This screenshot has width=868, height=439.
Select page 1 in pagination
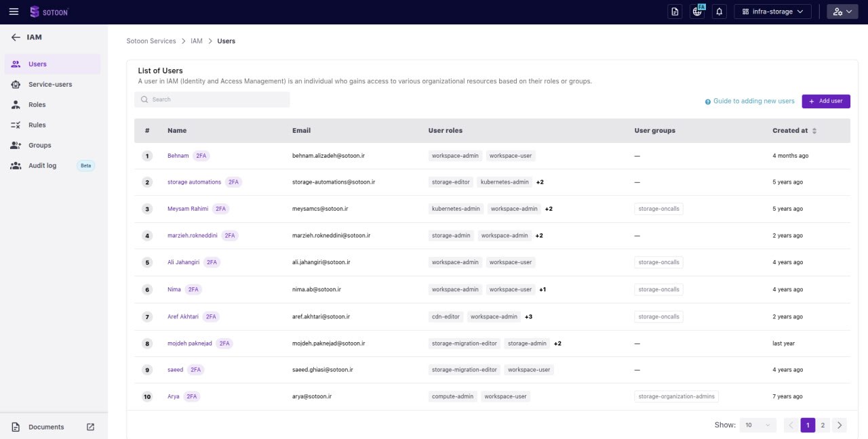(808, 425)
